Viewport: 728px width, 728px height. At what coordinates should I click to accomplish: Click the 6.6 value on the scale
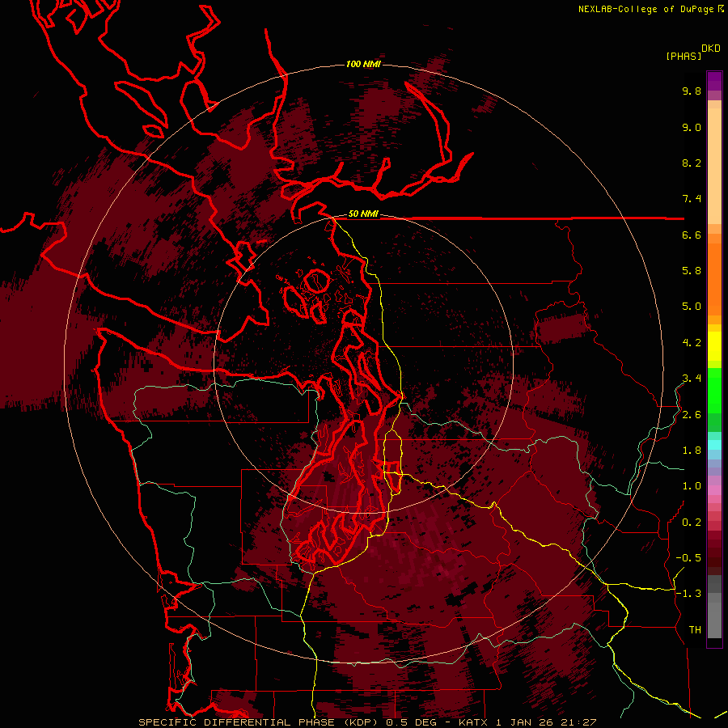[692, 235]
